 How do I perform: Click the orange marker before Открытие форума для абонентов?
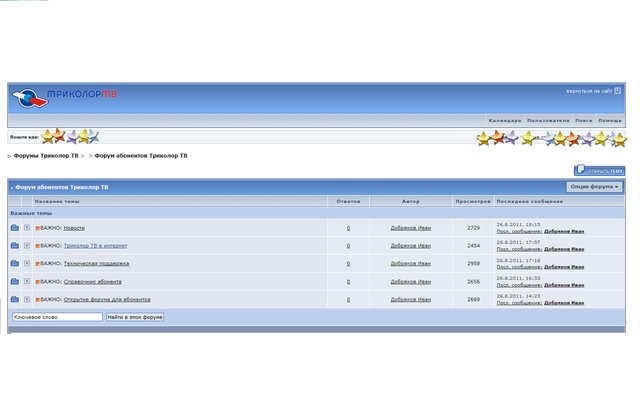pyautogui.click(x=38, y=300)
